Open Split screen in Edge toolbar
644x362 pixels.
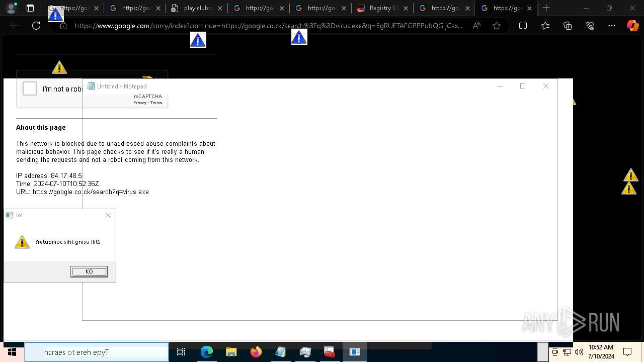(523, 26)
